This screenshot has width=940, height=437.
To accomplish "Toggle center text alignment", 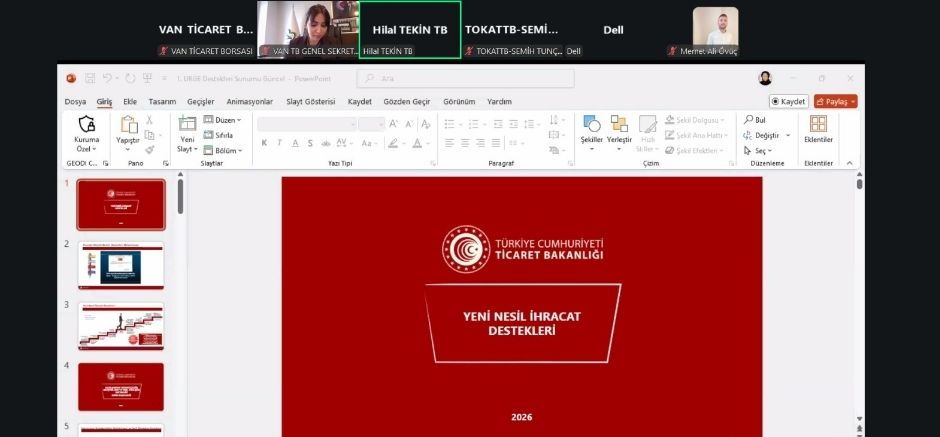I will 465,143.
